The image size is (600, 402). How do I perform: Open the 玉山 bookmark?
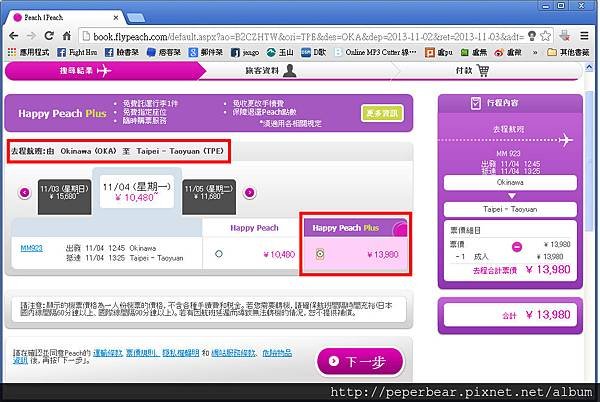click(280, 52)
